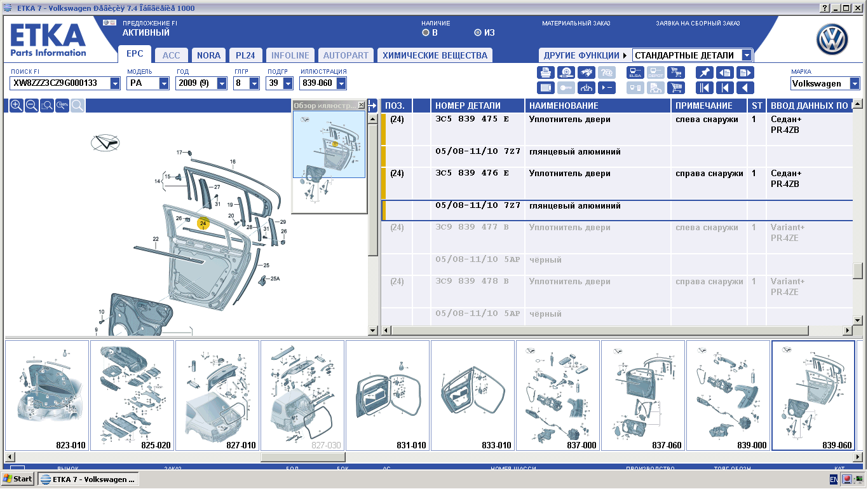The width and height of the screenshot is (868, 489).
Task: Switch to the NORA tab
Action: click(208, 55)
